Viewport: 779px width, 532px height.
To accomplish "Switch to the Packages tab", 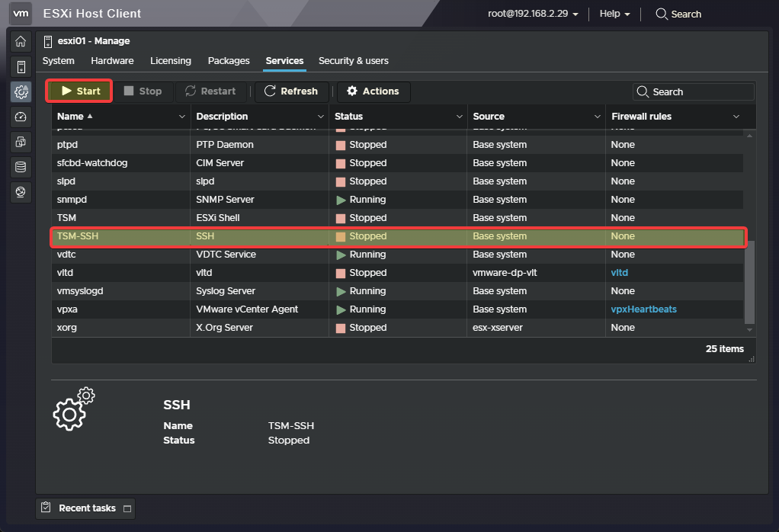I will point(229,61).
